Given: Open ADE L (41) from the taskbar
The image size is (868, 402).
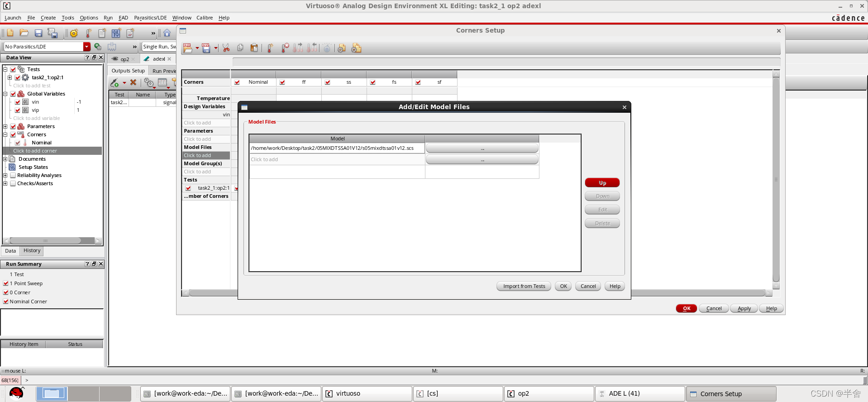Looking at the screenshot, I should click(640, 394).
